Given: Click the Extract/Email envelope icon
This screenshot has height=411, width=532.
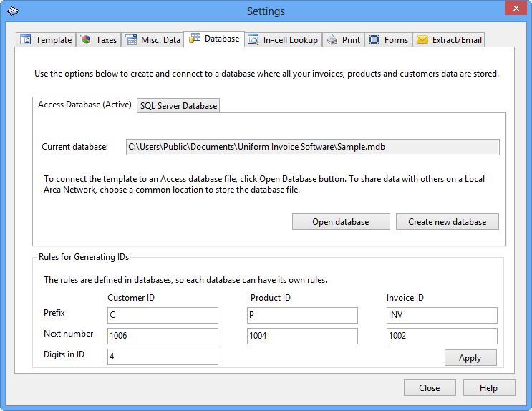Looking at the screenshot, I should pos(422,39).
